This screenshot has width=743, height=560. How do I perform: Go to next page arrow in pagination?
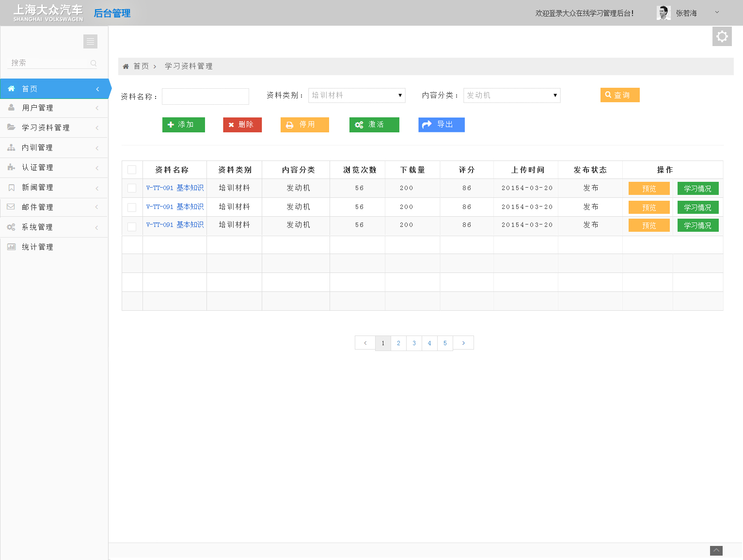coord(463,343)
